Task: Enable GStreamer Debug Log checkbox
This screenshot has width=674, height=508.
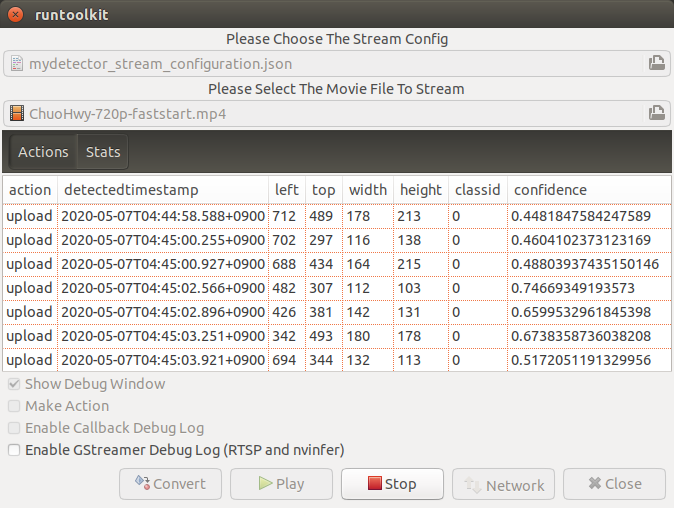Action: click(x=14, y=450)
